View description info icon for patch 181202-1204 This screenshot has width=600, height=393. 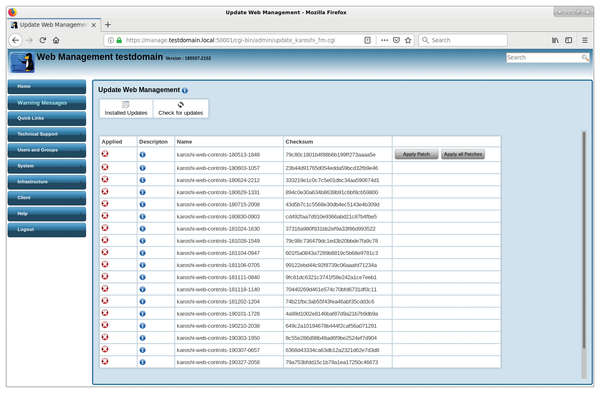click(142, 302)
